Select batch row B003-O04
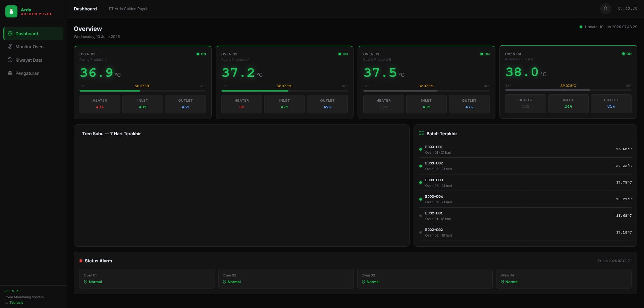 [x=525, y=199]
